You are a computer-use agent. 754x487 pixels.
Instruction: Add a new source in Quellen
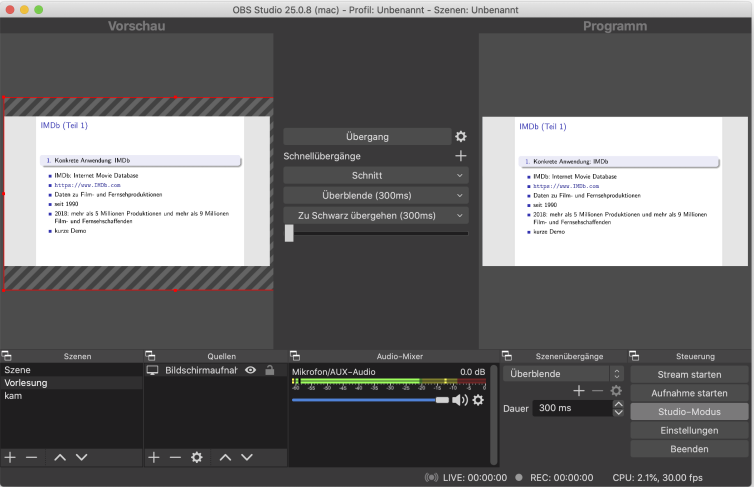[x=154, y=457]
